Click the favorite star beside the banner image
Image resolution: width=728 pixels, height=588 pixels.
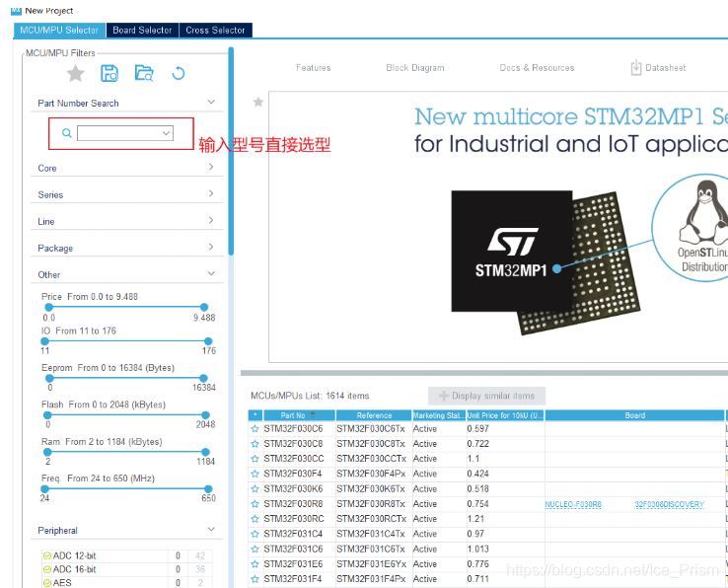point(258,103)
